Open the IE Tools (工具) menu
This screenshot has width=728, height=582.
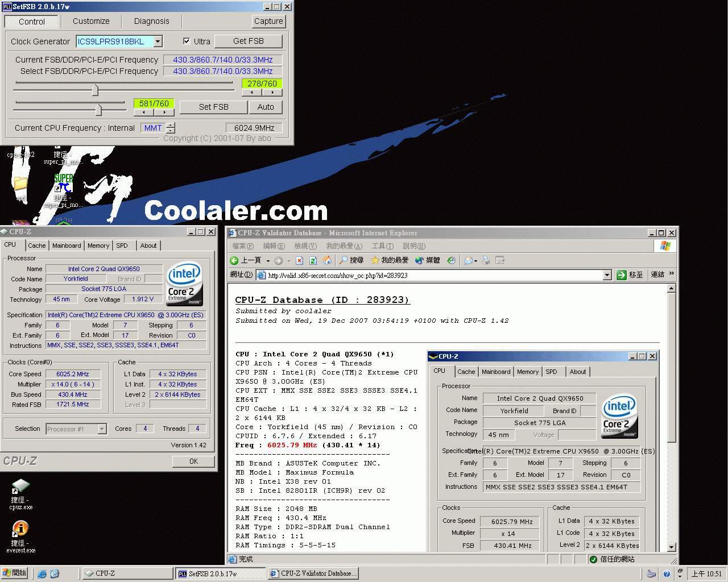coord(382,246)
